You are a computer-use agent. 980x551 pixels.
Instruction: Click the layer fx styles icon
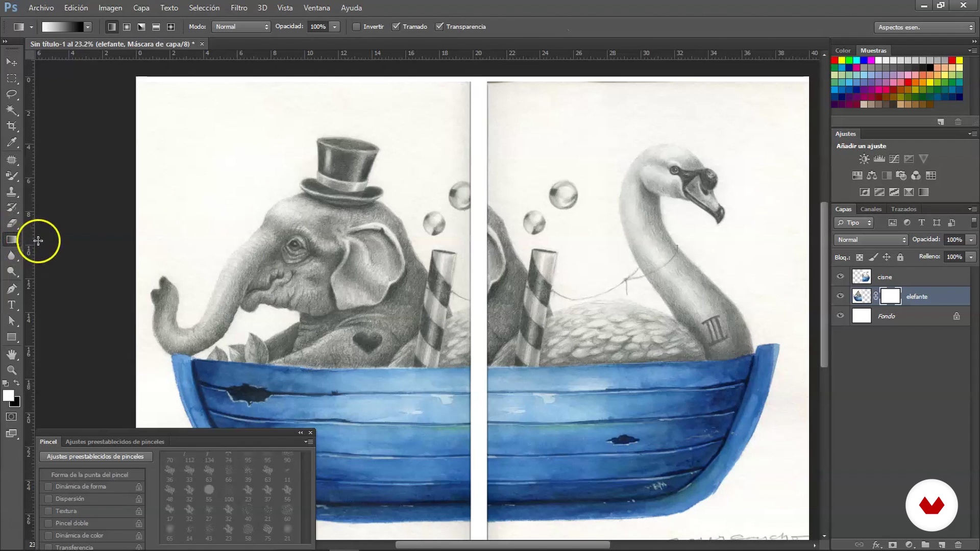click(x=876, y=545)
